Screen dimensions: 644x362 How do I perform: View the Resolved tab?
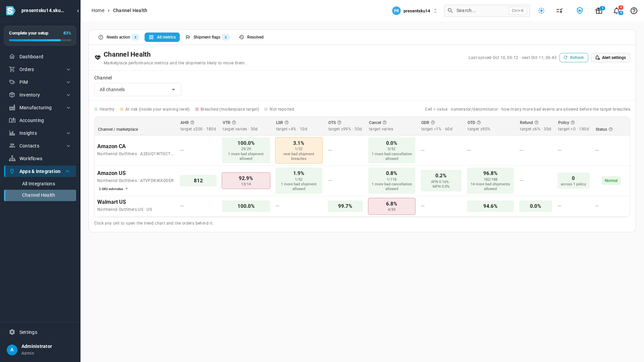click(251, 37)
